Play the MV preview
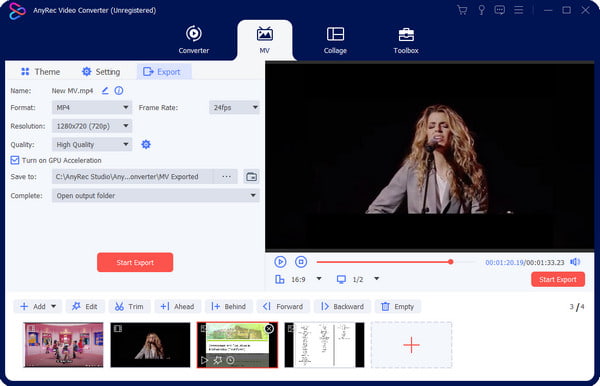This screenshot has width=600, height=386. click(280, 262)
